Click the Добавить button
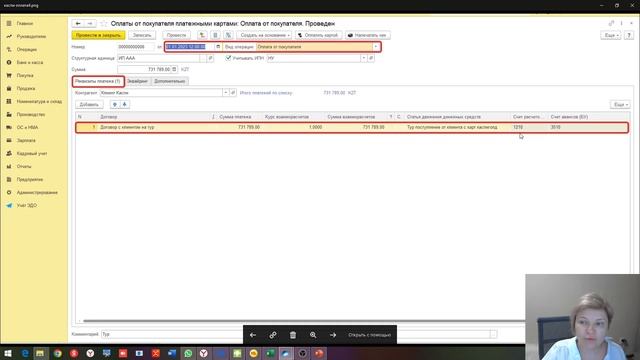This screenshot has width=640, height=360. pos(89,104)
